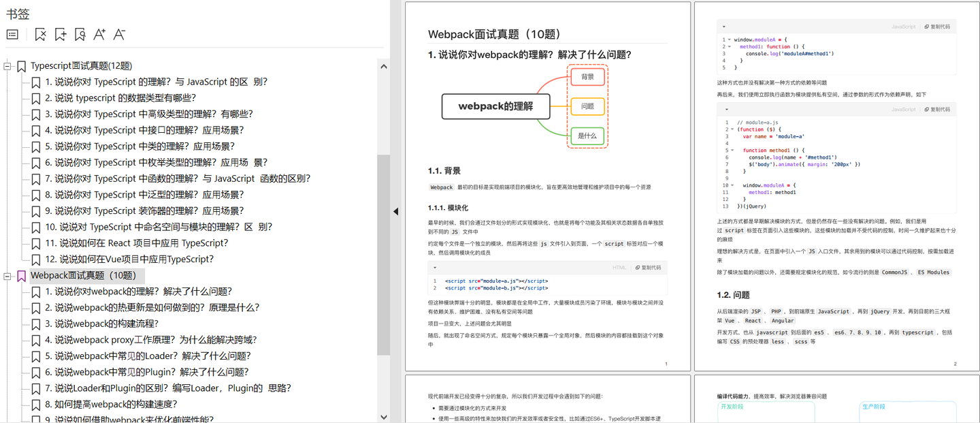
Task: Click the '书签' panel title
Action: click(18, 14)
